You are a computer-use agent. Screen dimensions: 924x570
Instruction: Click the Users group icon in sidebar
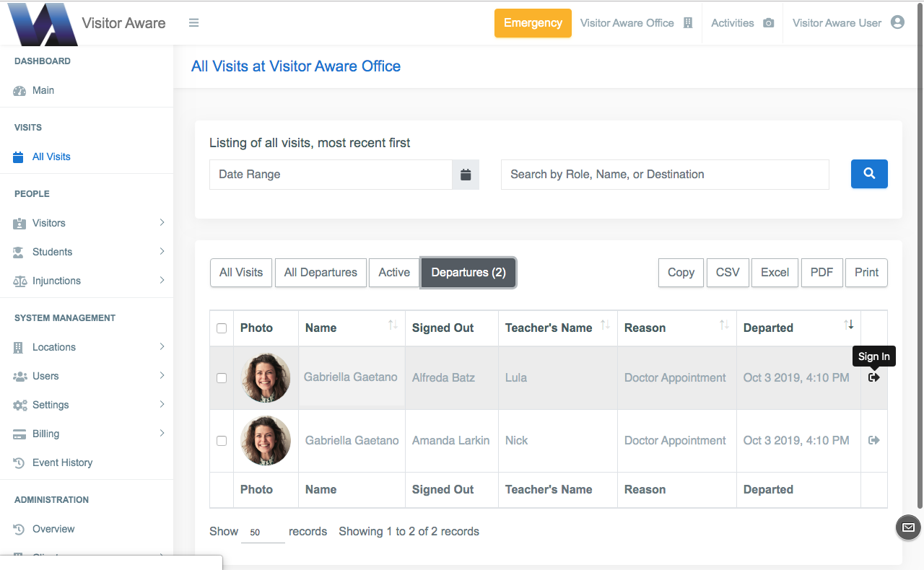pyautogui.click(x=19, y=377)
